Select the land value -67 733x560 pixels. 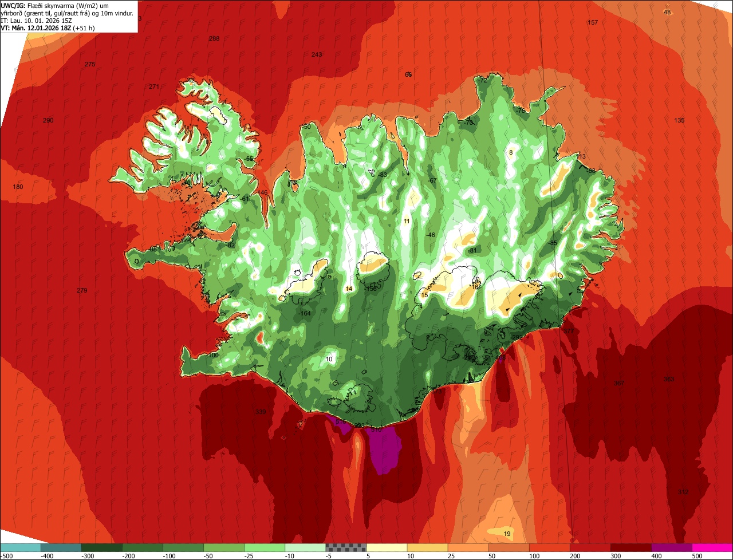tap(432, 180)
